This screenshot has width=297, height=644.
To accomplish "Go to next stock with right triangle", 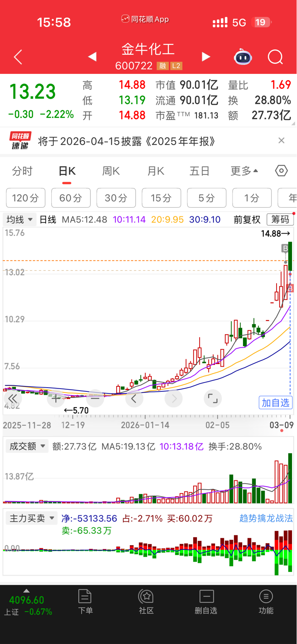I will coord(206,57).
